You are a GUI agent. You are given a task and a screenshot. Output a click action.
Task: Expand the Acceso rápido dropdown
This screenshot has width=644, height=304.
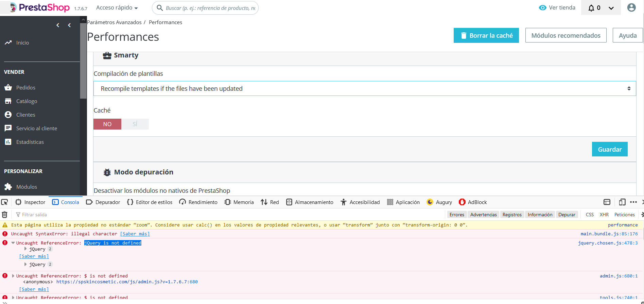pyautogui.click(x=117, y=7)
